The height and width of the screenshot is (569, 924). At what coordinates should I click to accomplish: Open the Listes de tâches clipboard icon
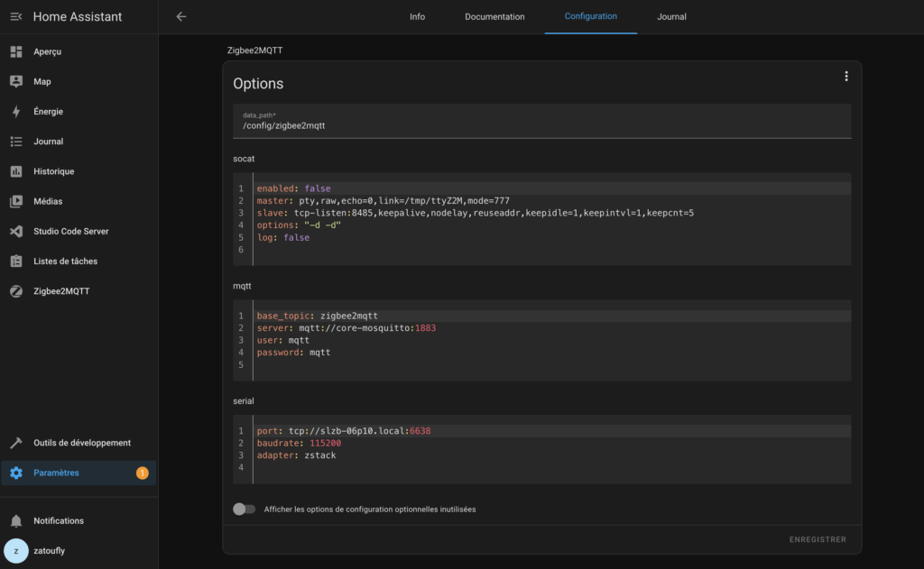pos(16,261)
